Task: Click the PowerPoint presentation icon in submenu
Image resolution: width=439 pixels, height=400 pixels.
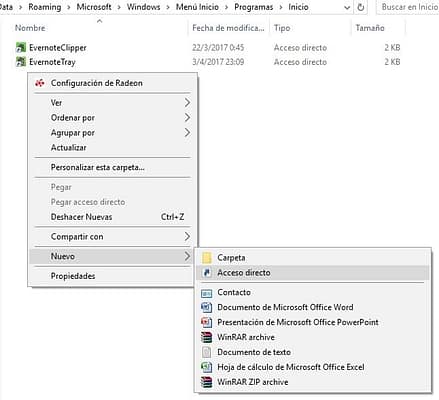Action: point(207,322)
